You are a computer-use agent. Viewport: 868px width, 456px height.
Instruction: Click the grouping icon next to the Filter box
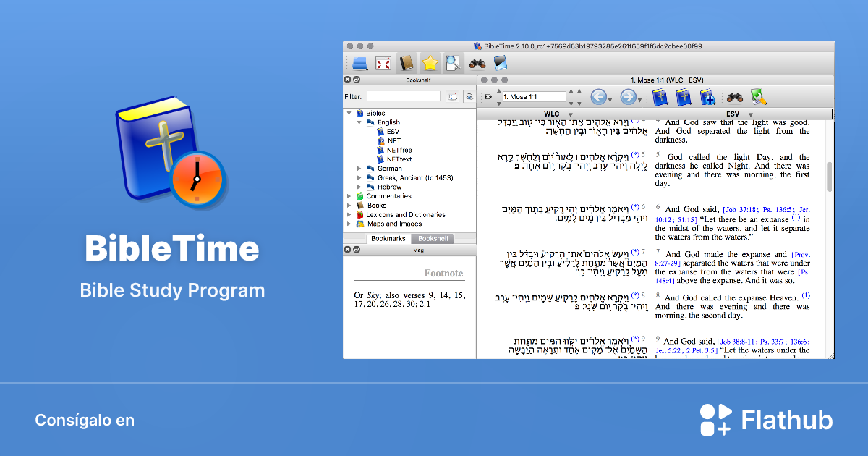(x=454, y=95)
